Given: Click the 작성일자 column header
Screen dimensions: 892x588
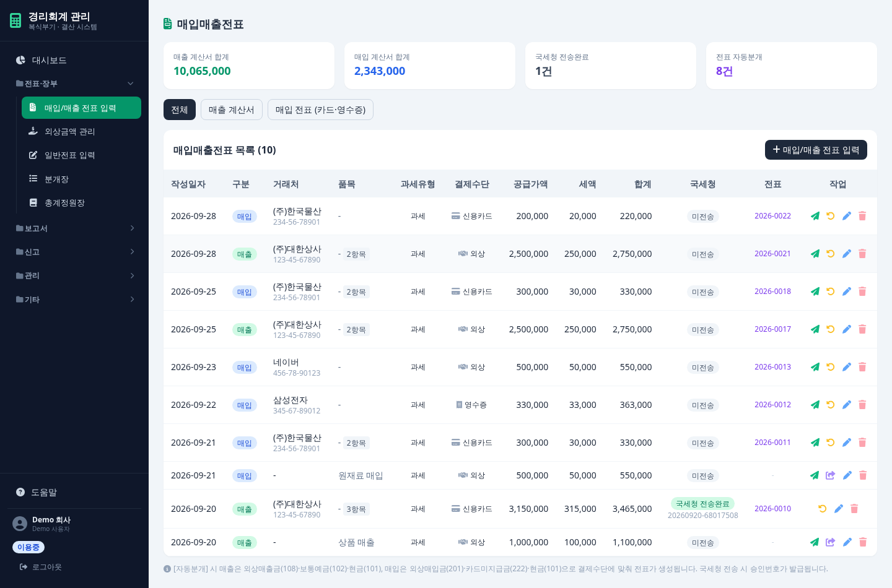Looking at the screenshot, I should tap(188, 184).
